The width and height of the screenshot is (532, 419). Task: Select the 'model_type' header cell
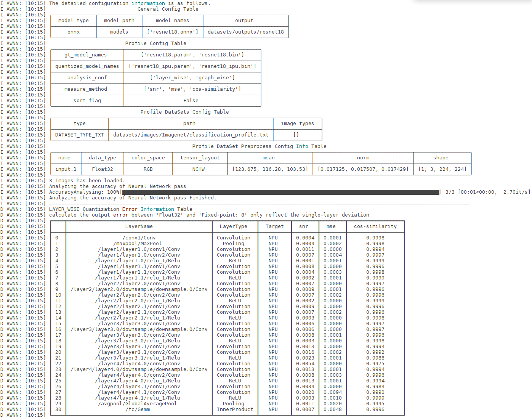74,21
